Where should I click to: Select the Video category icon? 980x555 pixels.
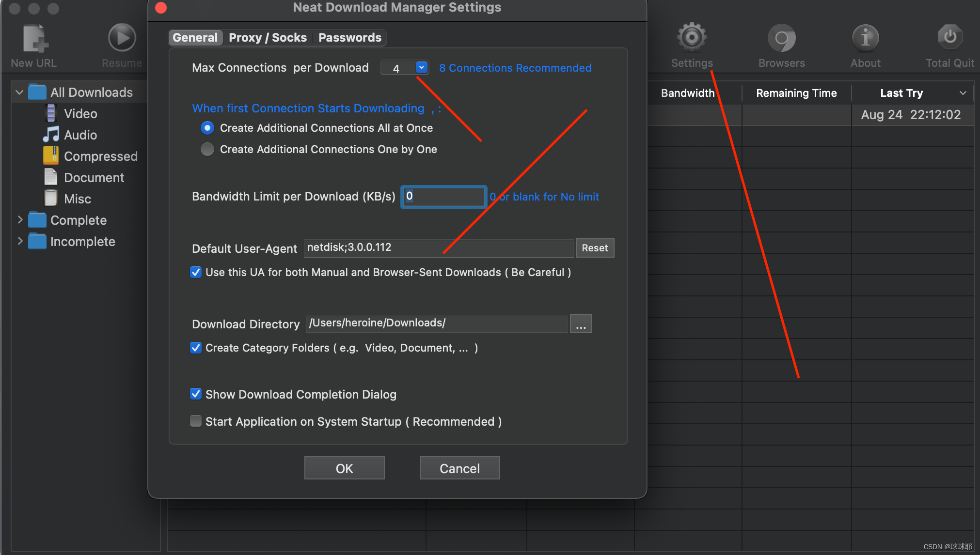pyautogui.click(x=51, y=113)
